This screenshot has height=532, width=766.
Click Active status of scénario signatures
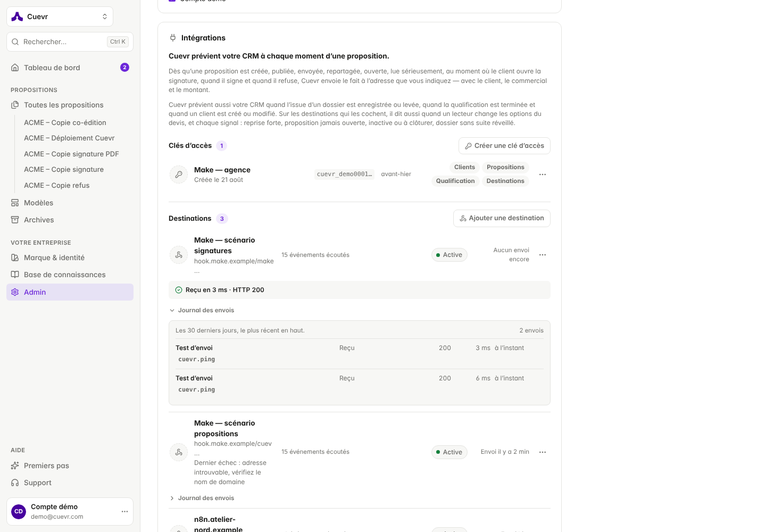(x=449, y=255)
